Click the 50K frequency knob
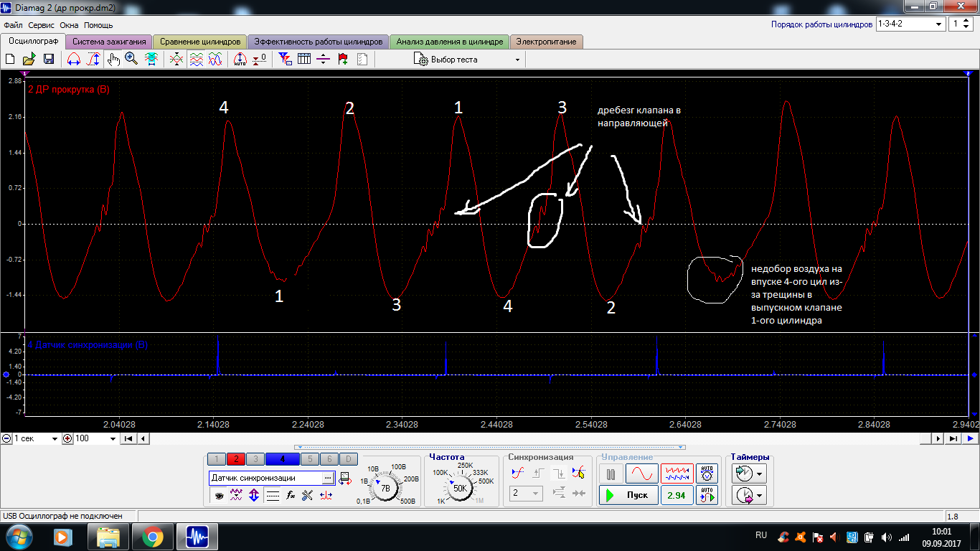Image resolution: width=980 pixels, height=551 pixels. click(460, 488)
